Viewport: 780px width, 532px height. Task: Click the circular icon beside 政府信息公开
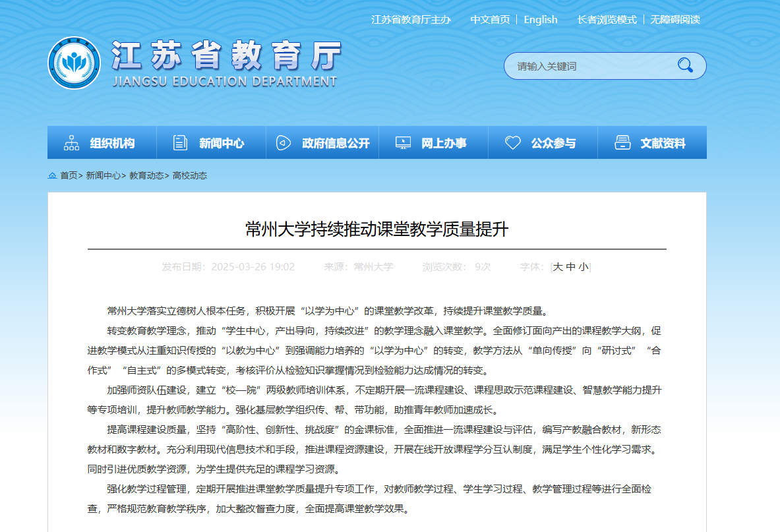click(x=283, y=143)
